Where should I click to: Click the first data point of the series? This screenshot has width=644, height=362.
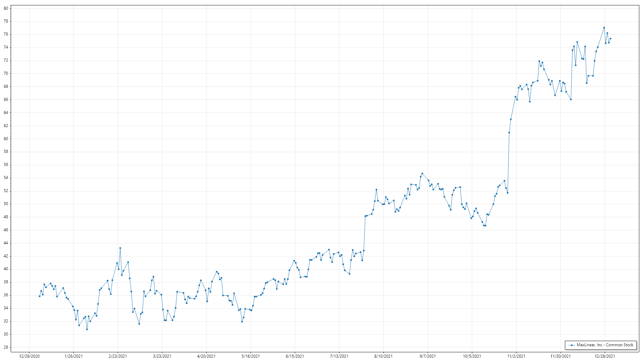(x=40, y=296)
